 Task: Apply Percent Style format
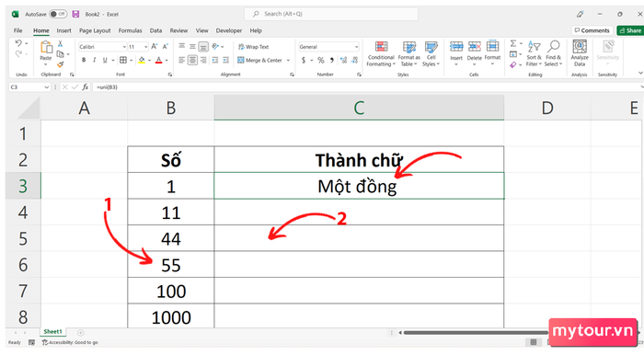321,61
